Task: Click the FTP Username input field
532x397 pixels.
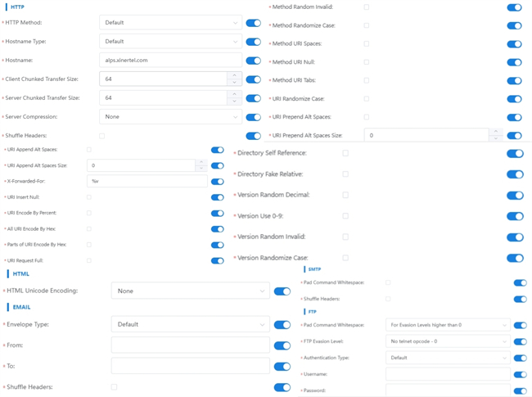Action: coord(448,374)
